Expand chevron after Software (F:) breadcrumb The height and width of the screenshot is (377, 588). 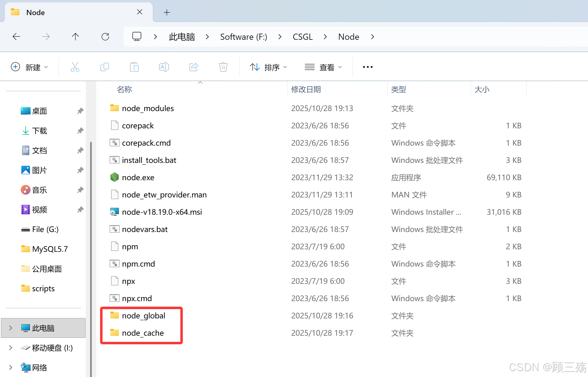(280, 37)
